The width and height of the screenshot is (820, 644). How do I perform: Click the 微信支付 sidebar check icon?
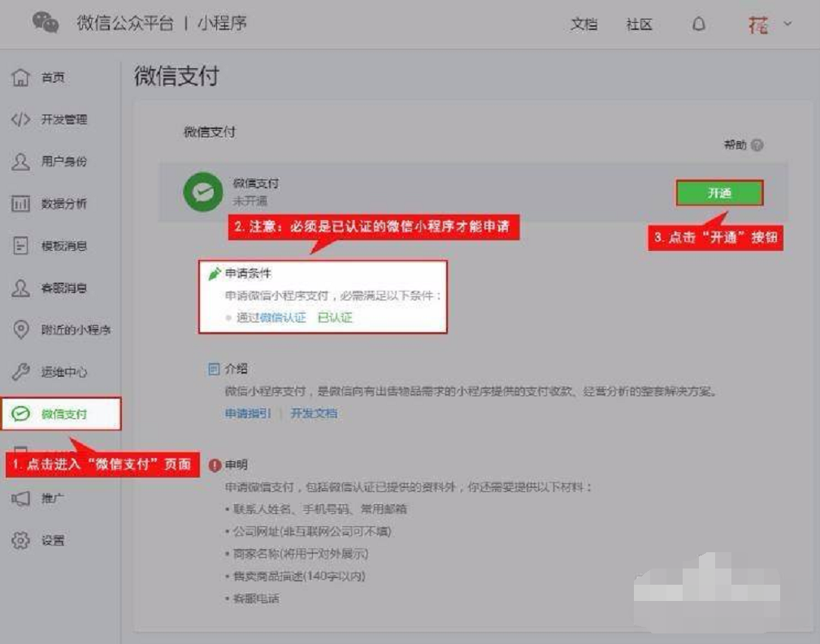coord(21,414)
